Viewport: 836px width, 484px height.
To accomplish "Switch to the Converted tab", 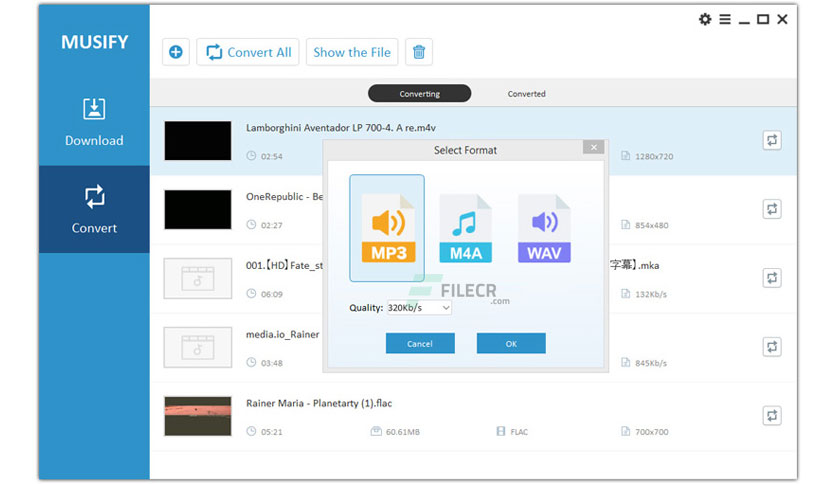I will tap(526, 93).
